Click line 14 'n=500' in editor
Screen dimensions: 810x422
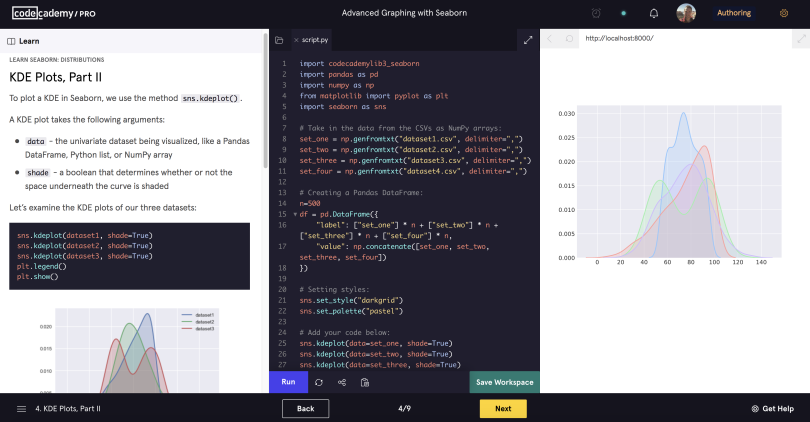coord(310,204)
